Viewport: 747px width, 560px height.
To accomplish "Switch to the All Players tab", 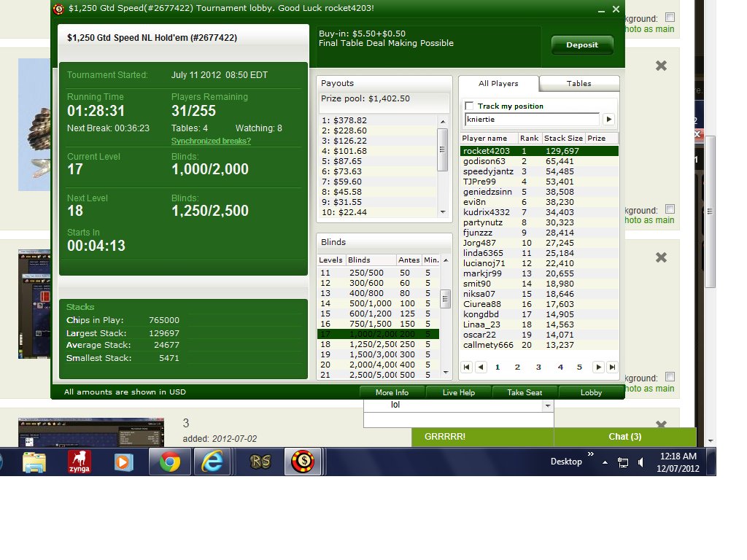I will (x=498, y=83).
